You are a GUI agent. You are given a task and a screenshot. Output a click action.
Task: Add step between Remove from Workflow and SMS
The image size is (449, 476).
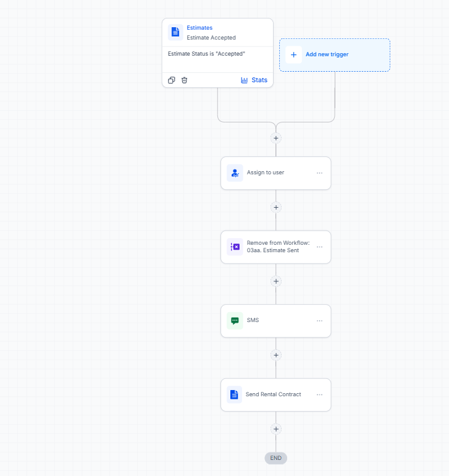coord(276,281)
